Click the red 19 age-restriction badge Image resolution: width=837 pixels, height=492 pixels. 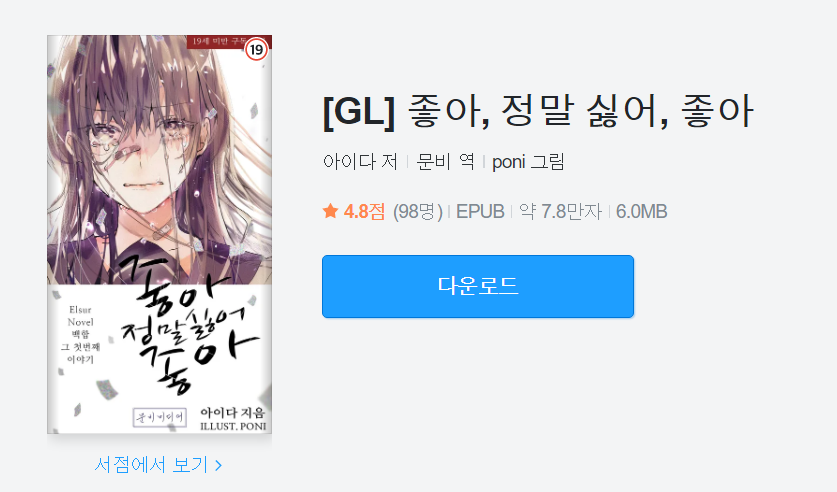click(x=257, y=50)
